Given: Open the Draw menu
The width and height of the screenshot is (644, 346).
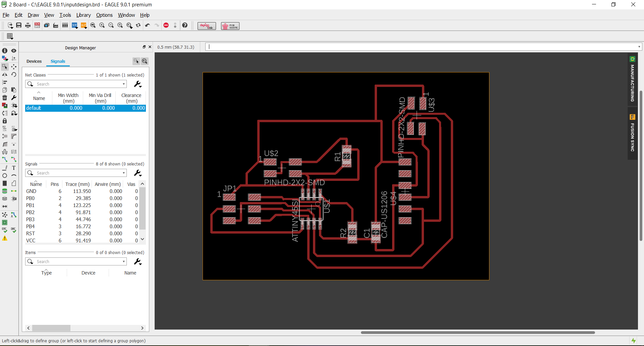Looking at the screenshot, I should pos(33,15).
